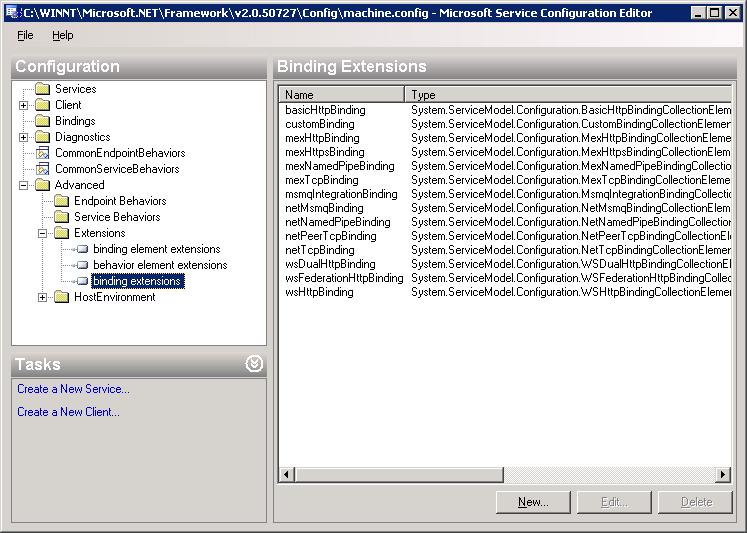Expand the Diagnostics tree node
The width and height of the screenshot is (747, 533).
tap(23, 137)
